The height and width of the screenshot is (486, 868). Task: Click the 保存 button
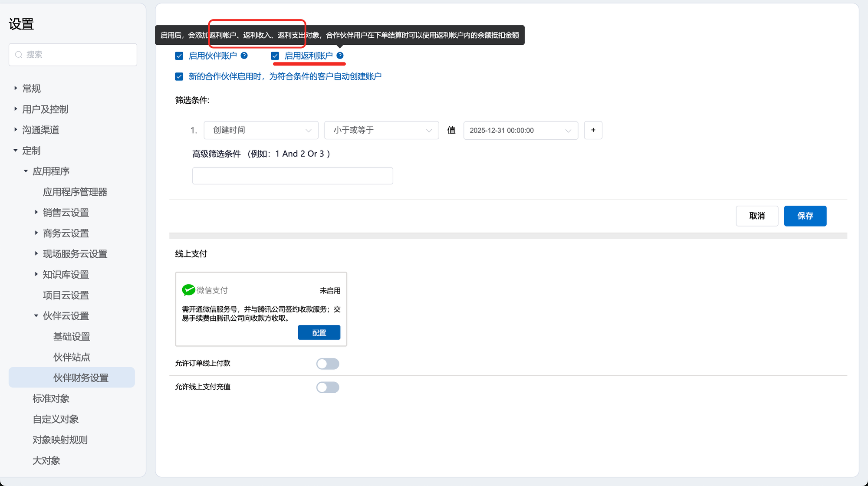pos(805,216)
